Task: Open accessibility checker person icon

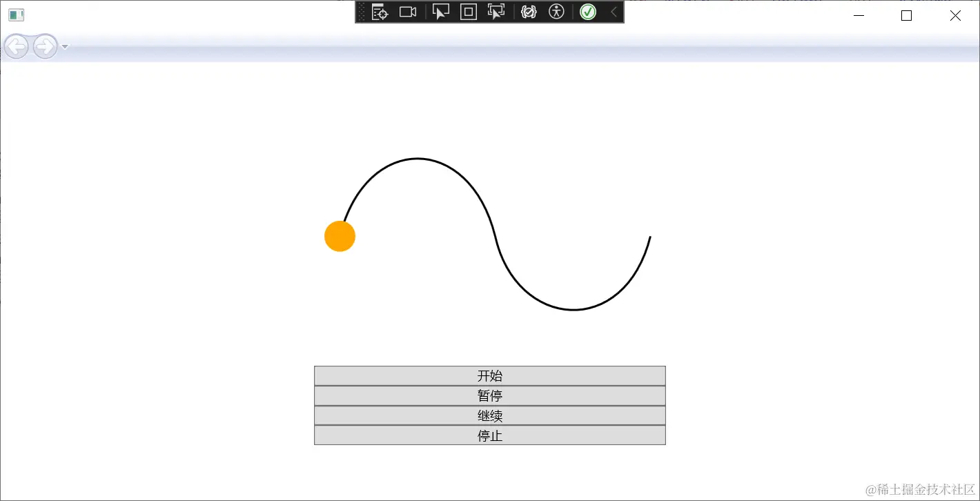Action: click(x=557, y=12)
